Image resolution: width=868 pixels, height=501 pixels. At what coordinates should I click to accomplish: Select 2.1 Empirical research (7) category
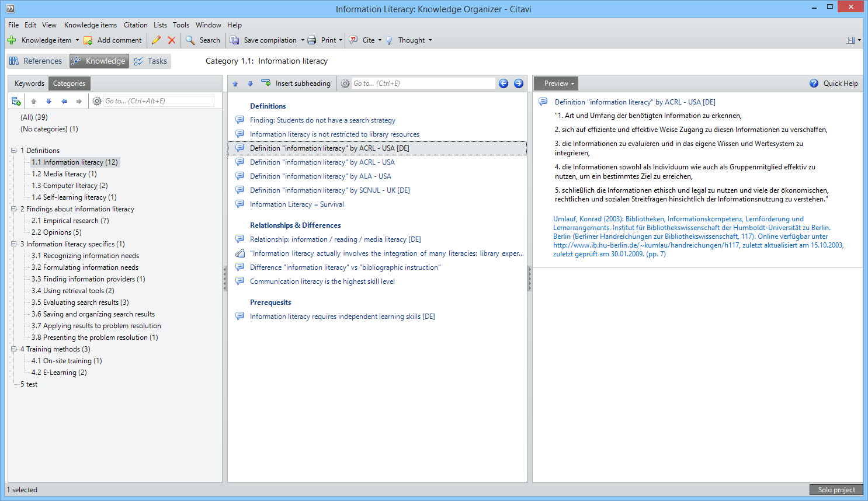click(70, 221)
